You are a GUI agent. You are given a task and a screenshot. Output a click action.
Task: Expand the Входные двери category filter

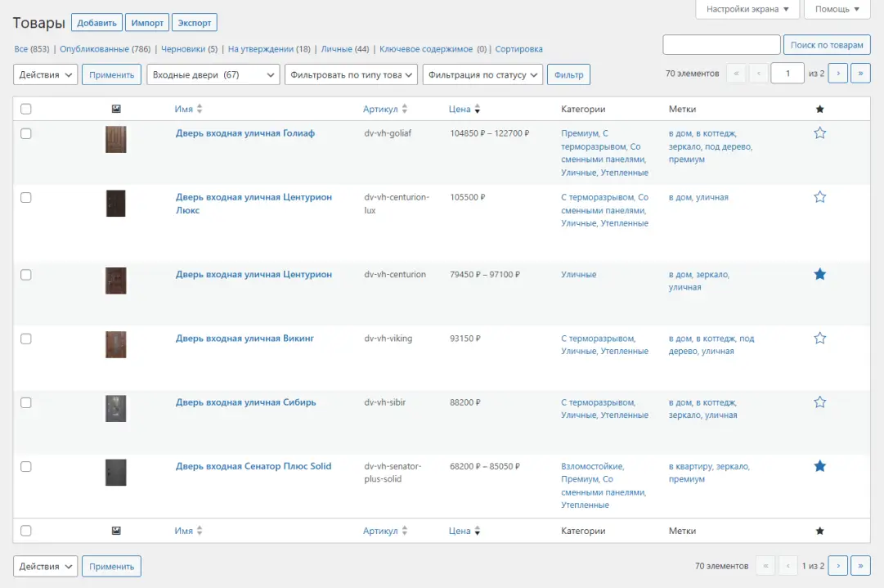pos(213,74)
